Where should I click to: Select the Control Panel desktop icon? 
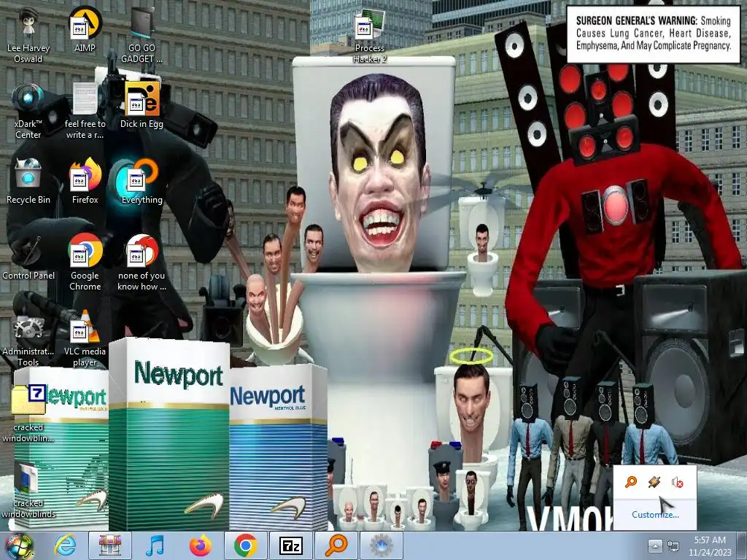(28, 257)
